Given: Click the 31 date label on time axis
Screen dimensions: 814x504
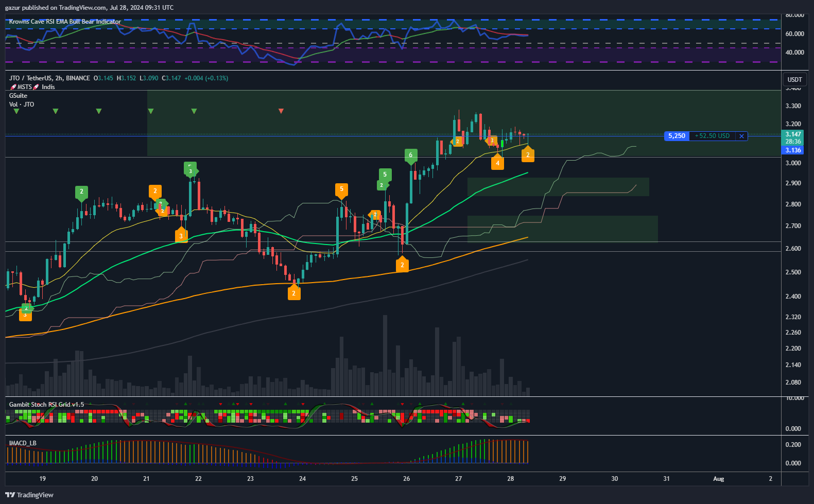Looking at the screenshot, I should tap(666, 479).
